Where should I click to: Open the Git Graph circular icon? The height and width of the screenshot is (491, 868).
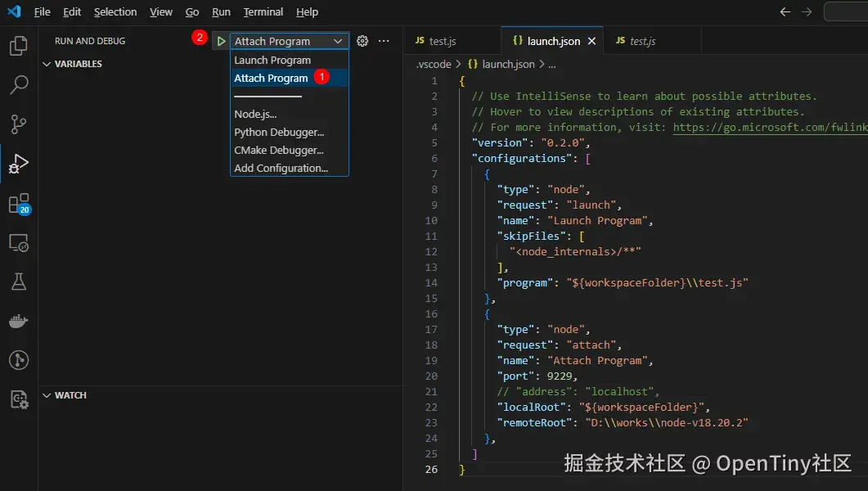tap(19, 360)
